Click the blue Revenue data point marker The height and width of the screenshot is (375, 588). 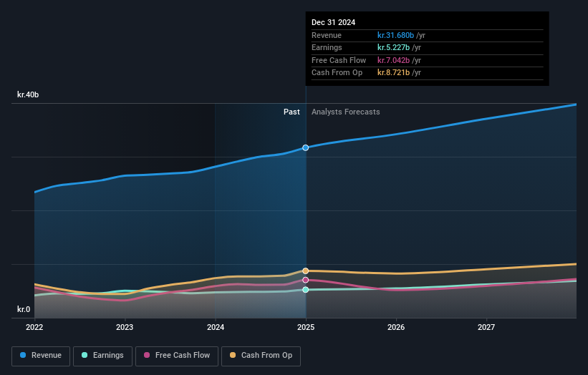tap(306, 147)
